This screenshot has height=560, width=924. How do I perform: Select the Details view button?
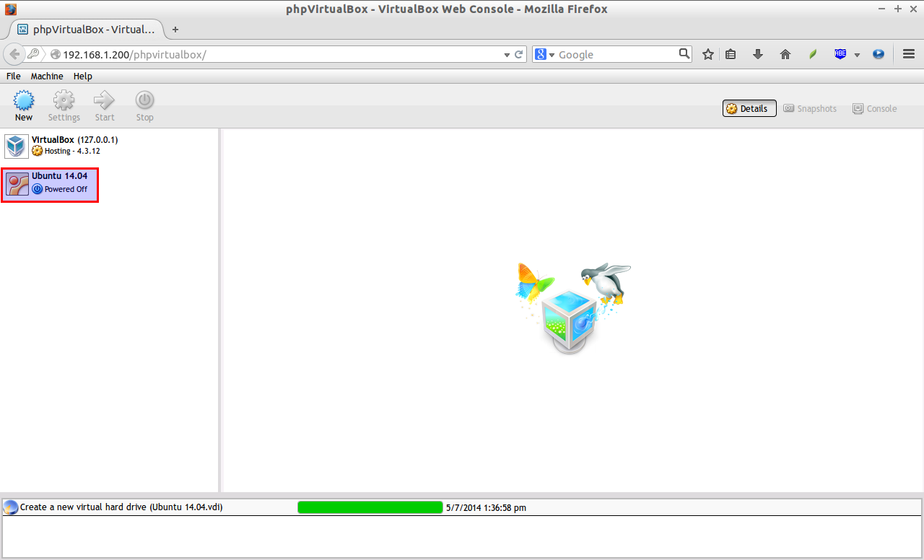749,108
